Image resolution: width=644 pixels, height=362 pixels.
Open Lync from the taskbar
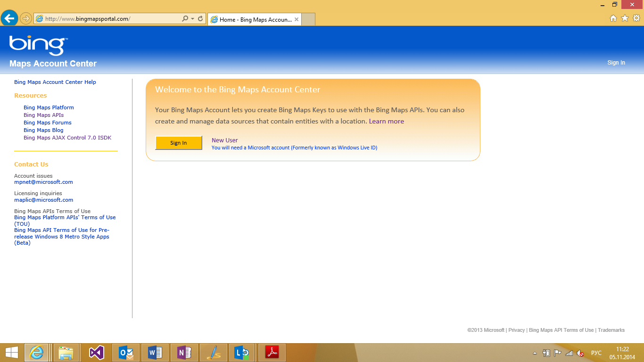[x=243, y=353]
